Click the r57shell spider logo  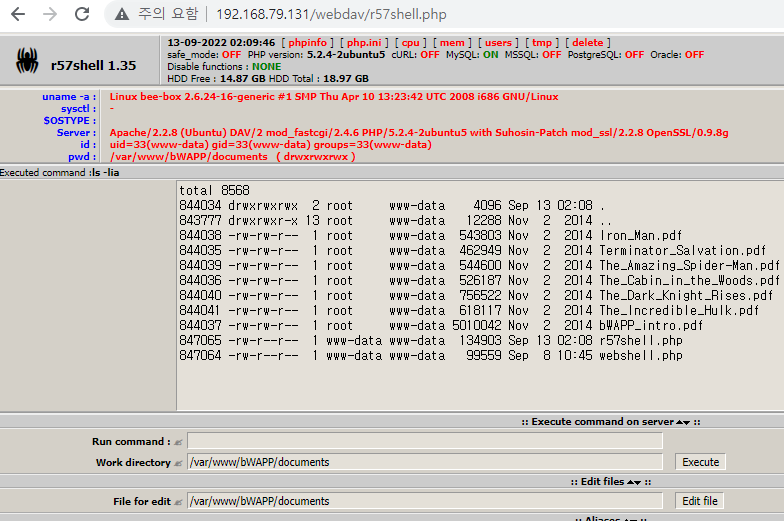click(x=27, y=60)
